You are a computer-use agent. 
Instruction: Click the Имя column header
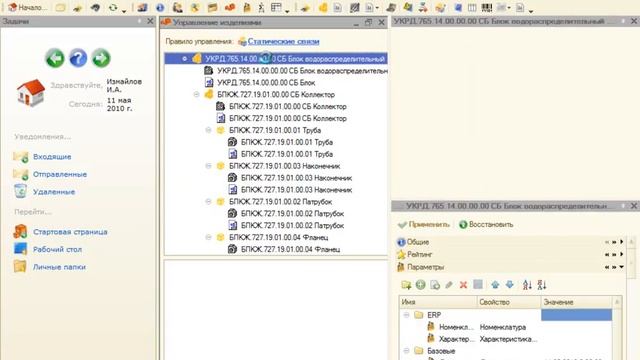pyautogui.click(x=438, y=302)
